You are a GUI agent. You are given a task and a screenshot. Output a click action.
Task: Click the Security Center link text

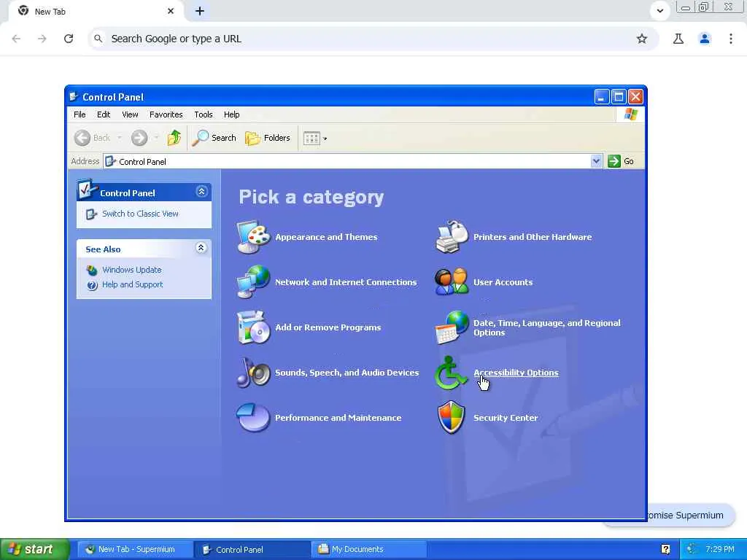pos(506,418)
